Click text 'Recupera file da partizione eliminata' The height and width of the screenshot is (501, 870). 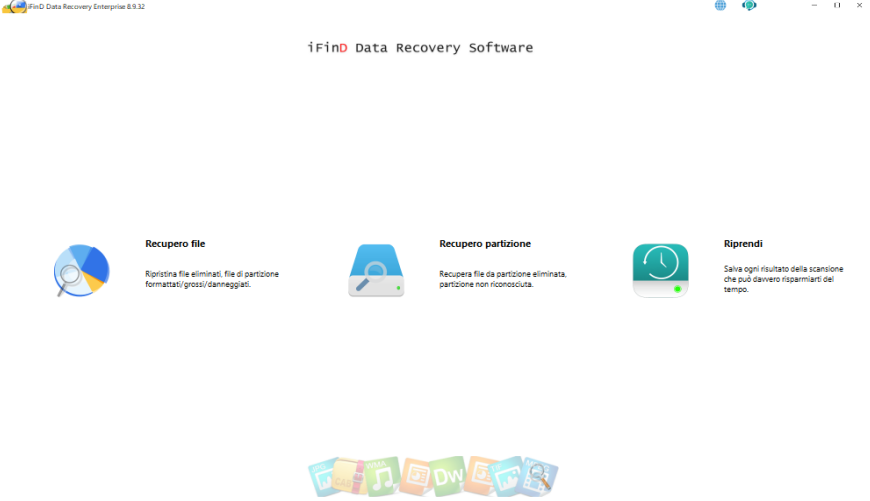(503, 274)
